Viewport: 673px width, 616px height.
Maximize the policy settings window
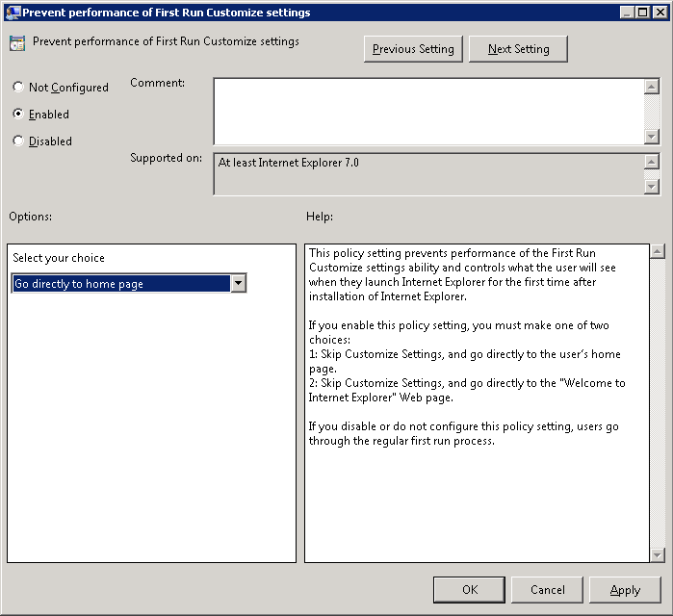click(642, 12)
